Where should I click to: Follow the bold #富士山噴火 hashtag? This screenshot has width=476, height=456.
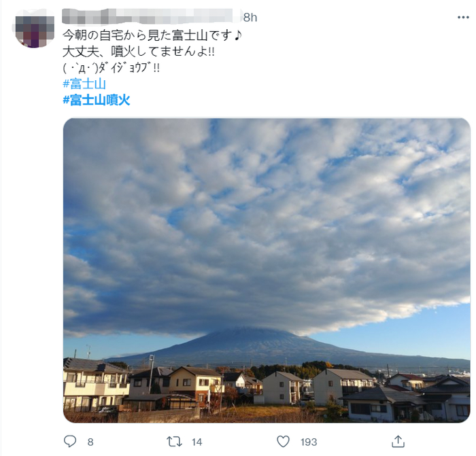(x=97, y=100)
